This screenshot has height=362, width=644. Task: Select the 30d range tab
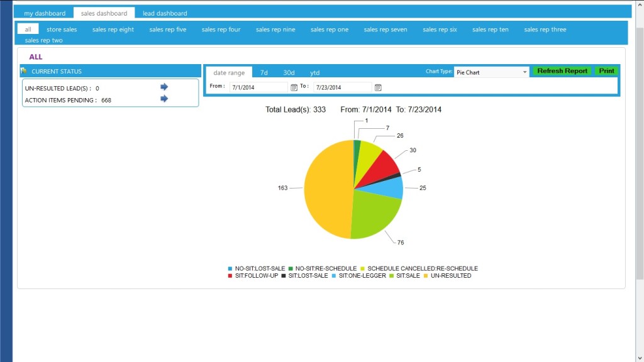[x=289, y=73]
